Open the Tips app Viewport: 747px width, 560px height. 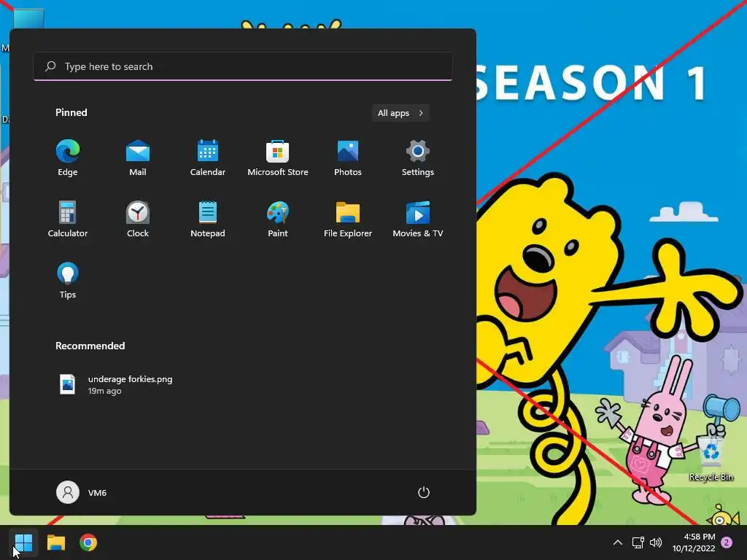pos(68,281)
